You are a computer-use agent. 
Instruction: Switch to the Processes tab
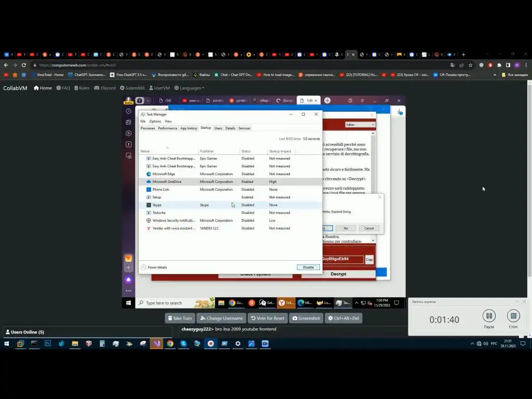tap(148, 128)
